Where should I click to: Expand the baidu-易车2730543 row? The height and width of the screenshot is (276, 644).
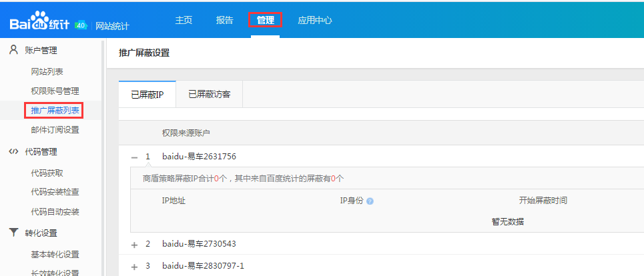click(134, 245)
